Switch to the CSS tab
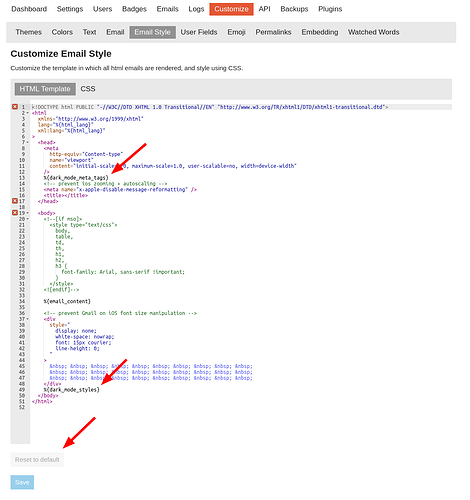Image resolution: width=470 pixels, height=500 pixels. click(88, 89)
